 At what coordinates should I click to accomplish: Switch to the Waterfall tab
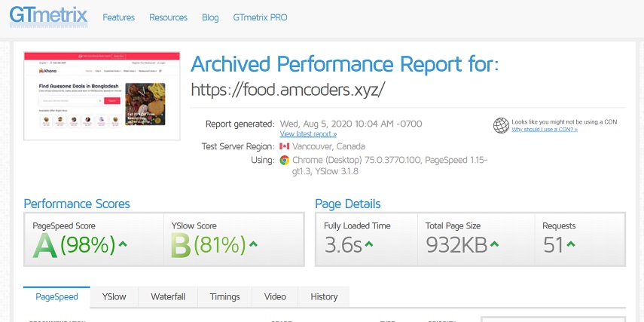(x=168, y=297)
